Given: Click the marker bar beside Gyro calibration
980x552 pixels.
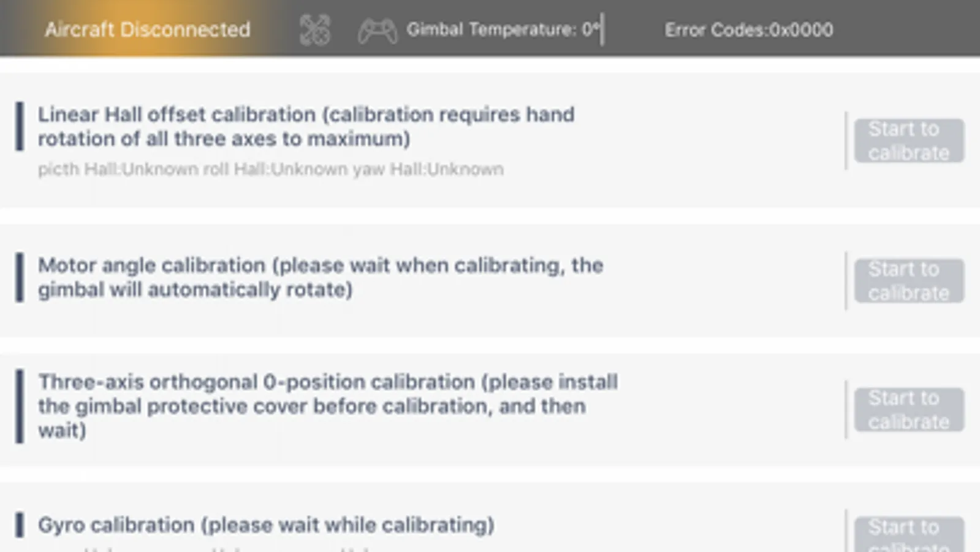Looking at the screenshot, I should pyautogui.click(x=20, y=525).
